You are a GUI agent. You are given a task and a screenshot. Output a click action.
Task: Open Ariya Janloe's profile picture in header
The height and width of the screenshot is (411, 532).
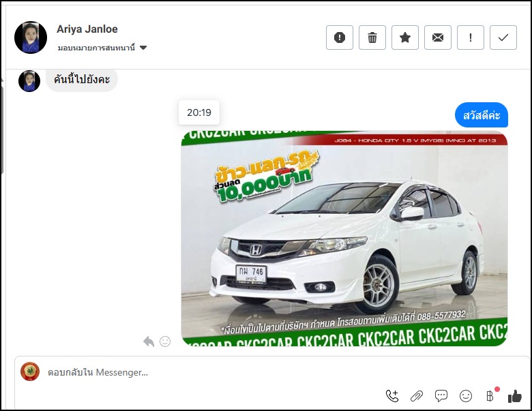coord(31,37)
